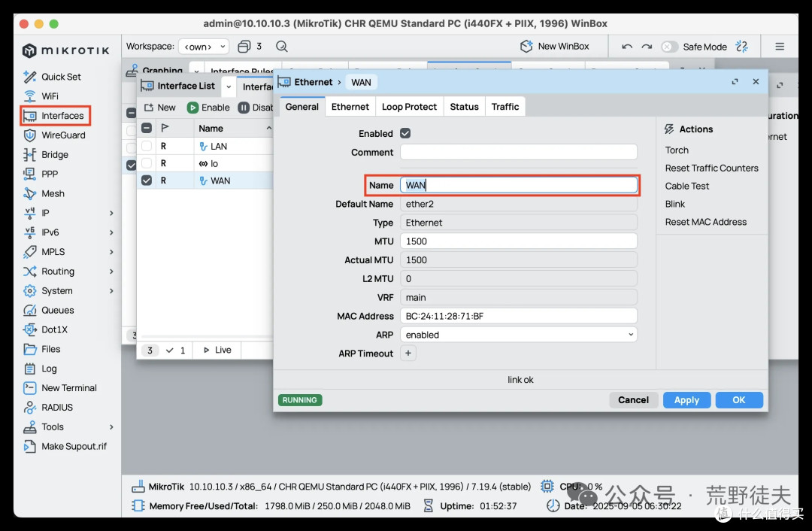The width and height of the screenshot is (812, 531).
Task: Click the Blink action
Action: pos(674,204)
